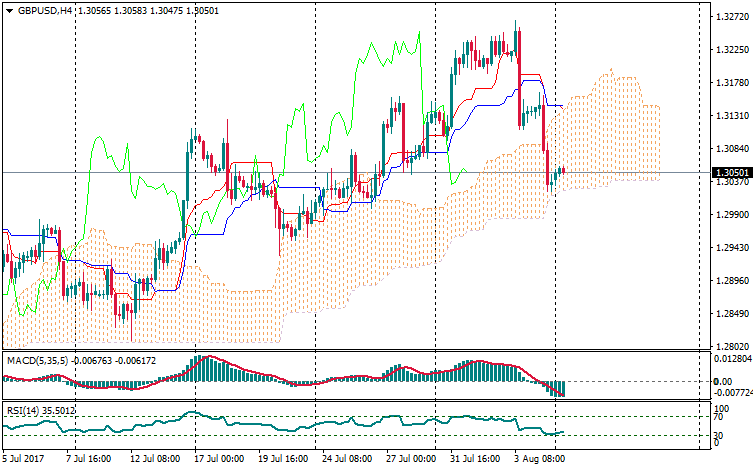Screen dimensions: 753x470
Task: Click the triangle arrow before GBPUSD,H4
Action: pos(9,10)
